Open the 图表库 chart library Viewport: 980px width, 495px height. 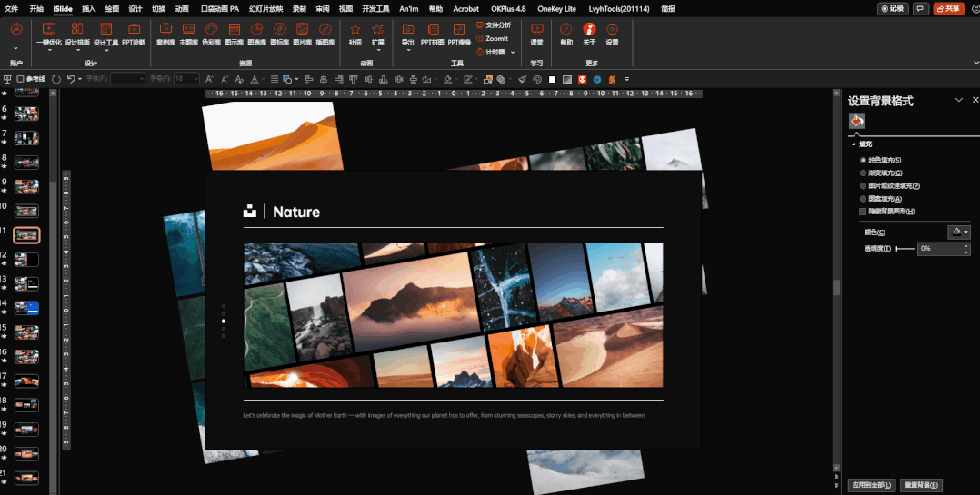click(x=256, y=35)
